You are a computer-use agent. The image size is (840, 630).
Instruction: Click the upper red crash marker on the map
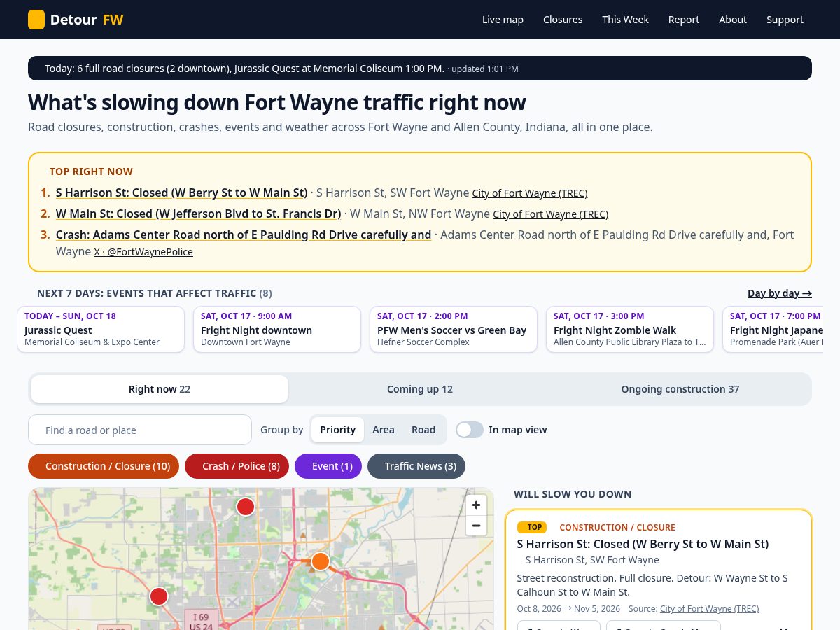pyautogui.click(x=245, y=507)
